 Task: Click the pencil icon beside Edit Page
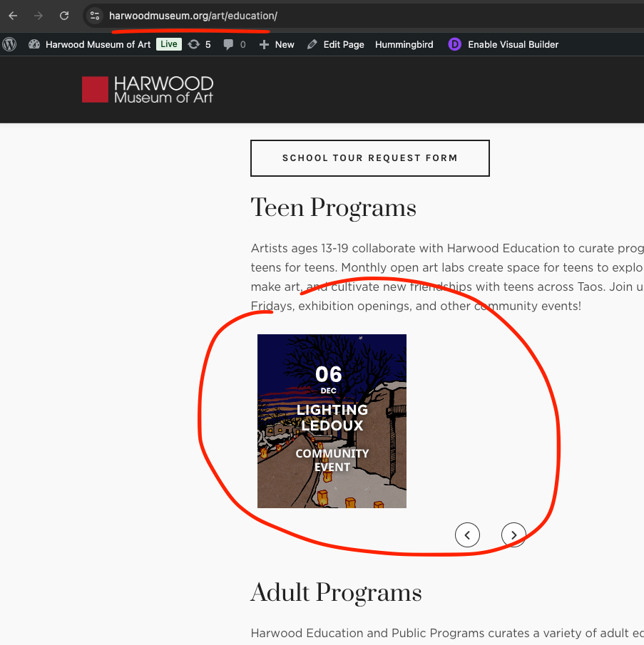[x=312, y=44]
